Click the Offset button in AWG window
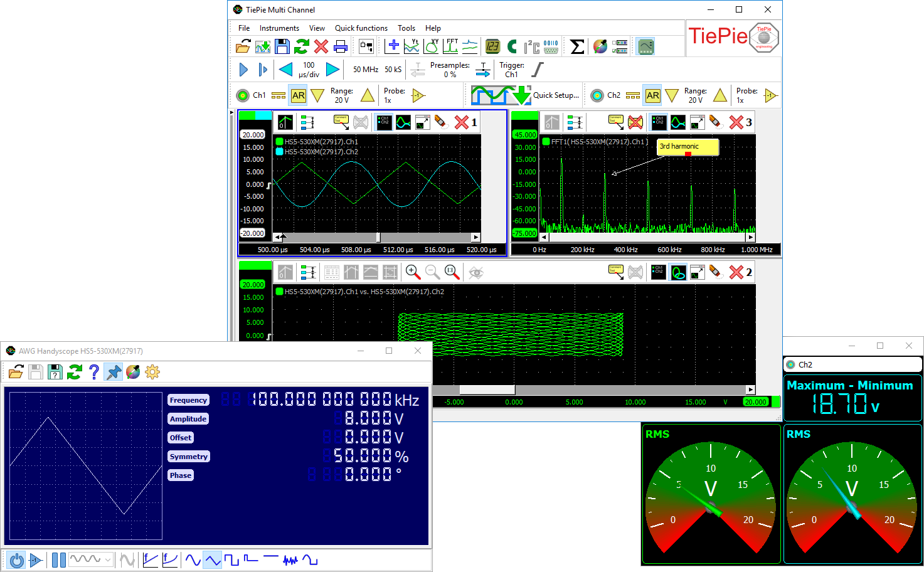 click(x=181, y=438)
